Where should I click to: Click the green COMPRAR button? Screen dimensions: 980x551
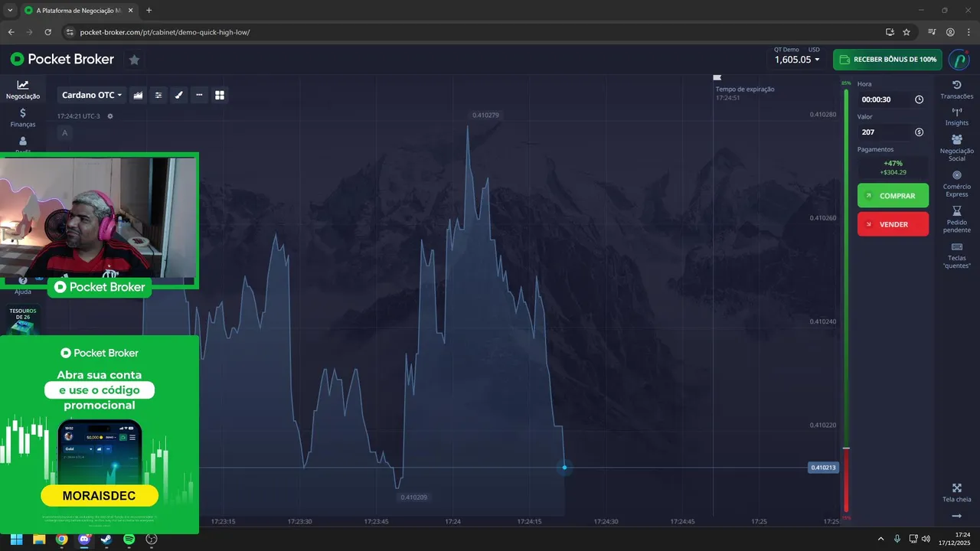[893, 196]
